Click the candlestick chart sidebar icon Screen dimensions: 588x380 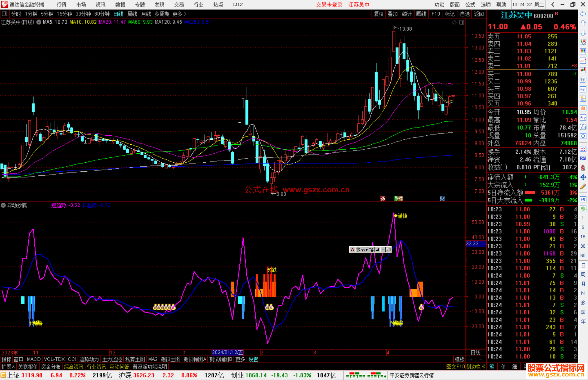coord(583,70)
